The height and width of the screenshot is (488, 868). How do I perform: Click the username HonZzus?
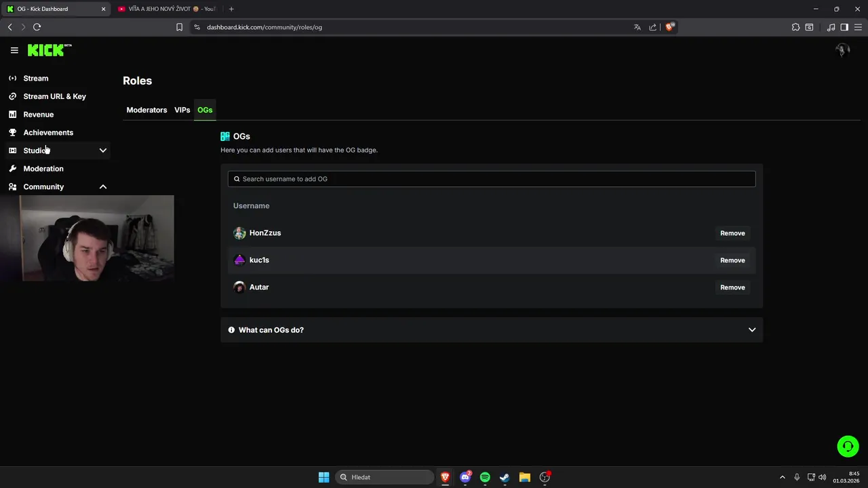[265, 233]
